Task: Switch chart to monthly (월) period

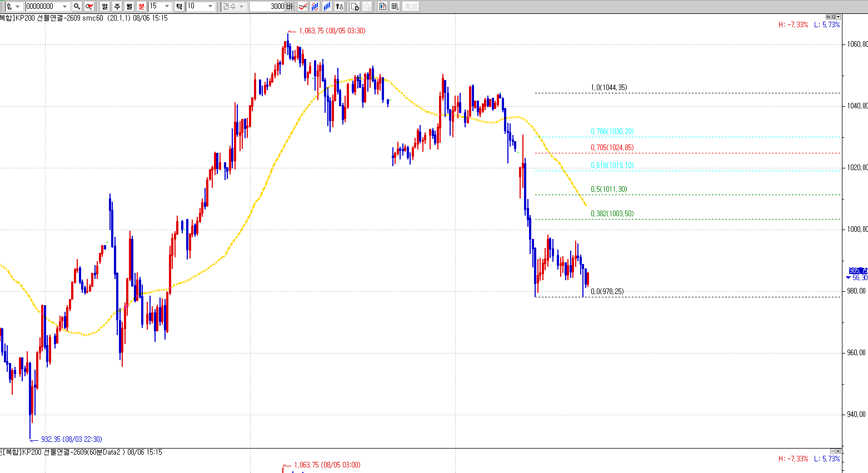Action: [x=129, y=6]
